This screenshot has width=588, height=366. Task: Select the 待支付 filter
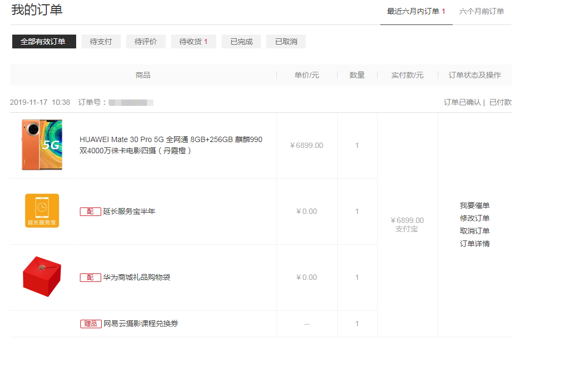101,41
